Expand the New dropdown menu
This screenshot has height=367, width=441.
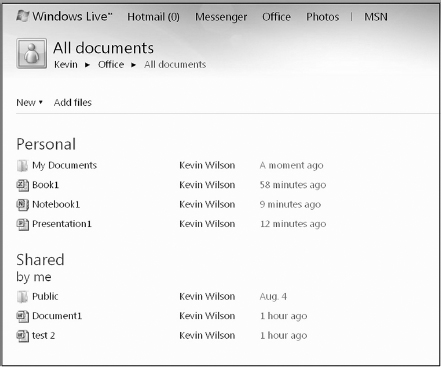pyautogui.click(x=29, y=102)
